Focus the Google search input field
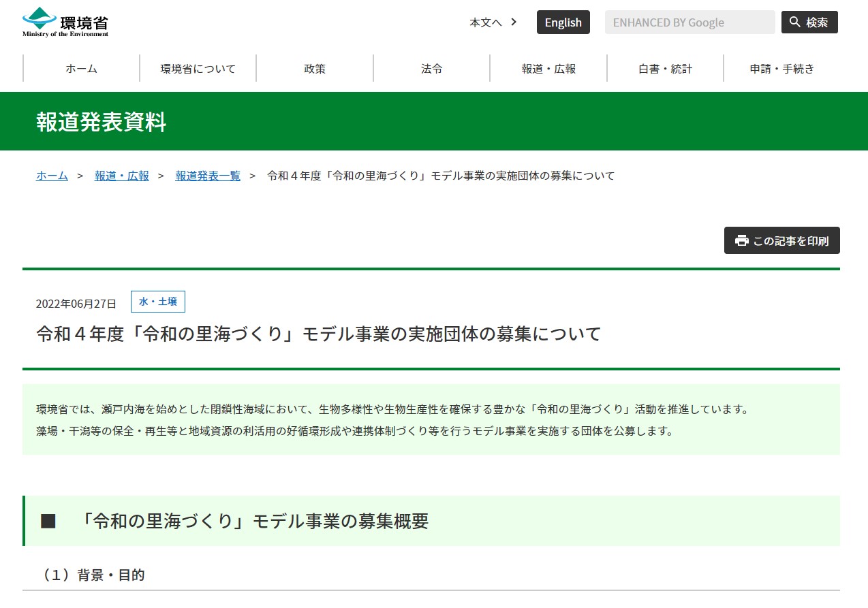This screenshot has height=608, width=868. click(689, 22)
